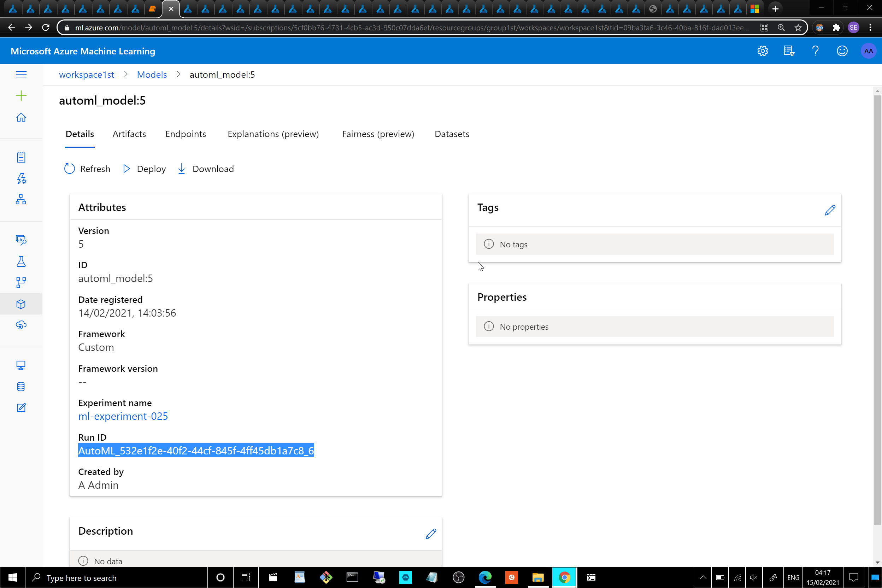Open the highlighted AutoML Run ID link

pos(196,451)
